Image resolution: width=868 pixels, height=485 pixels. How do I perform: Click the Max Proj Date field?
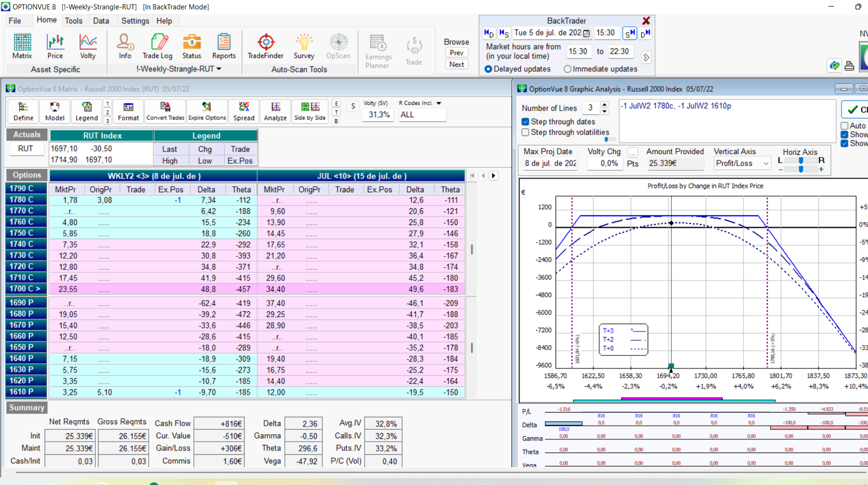point(550,164)
